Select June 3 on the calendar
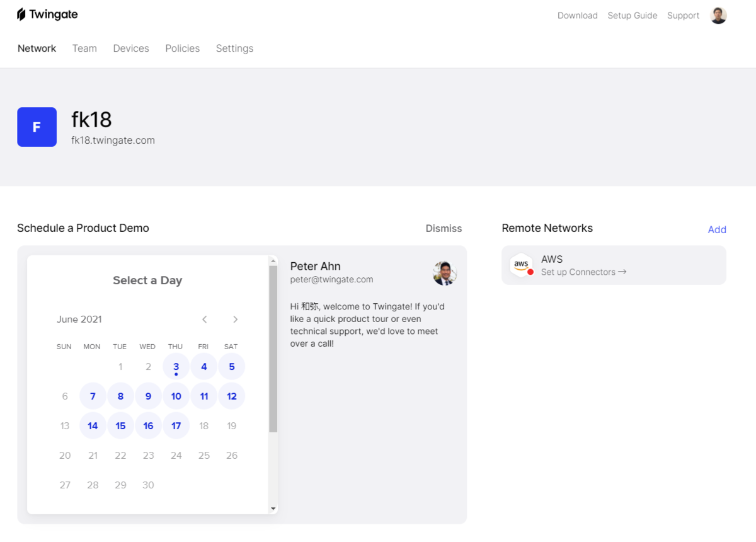Screen dimensions: 756x542 [x=176, y=367]
